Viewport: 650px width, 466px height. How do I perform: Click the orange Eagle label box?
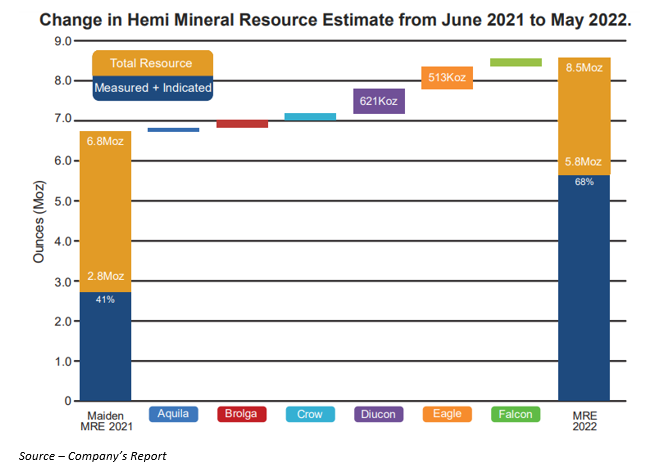447,414
